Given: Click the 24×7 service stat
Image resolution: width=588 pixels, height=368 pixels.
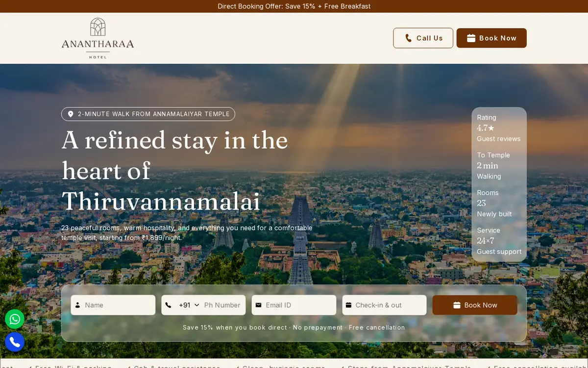Looking at the screenshot, I should pos(486,241).
